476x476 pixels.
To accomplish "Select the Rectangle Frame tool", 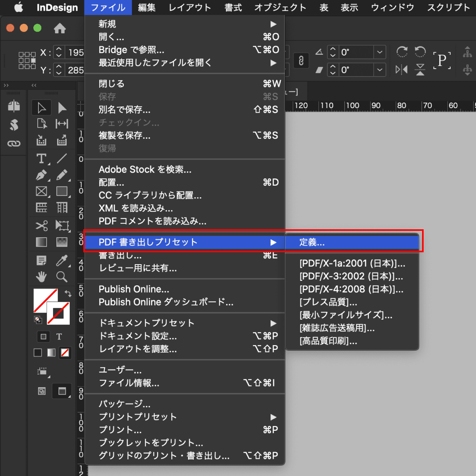I will [42, 192].
